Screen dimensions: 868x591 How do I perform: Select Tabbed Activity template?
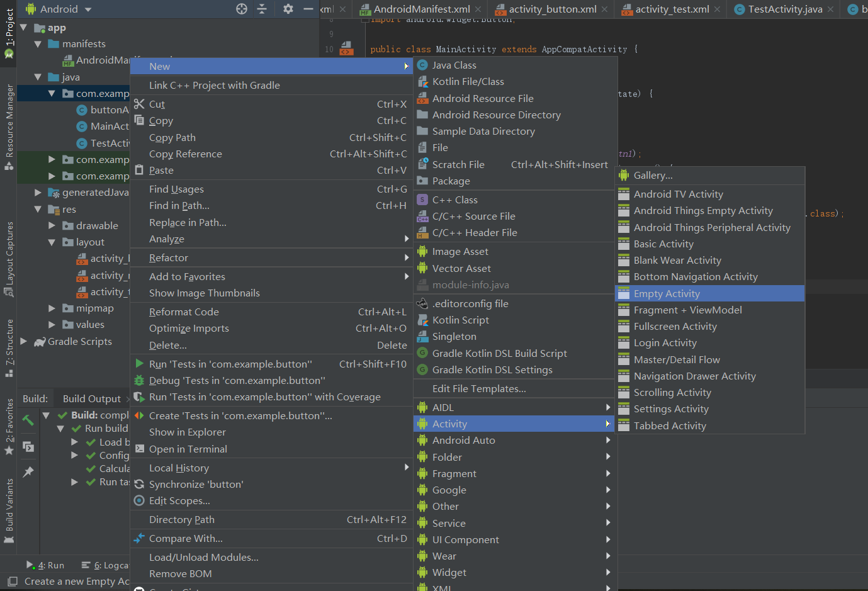coord(710,425)
